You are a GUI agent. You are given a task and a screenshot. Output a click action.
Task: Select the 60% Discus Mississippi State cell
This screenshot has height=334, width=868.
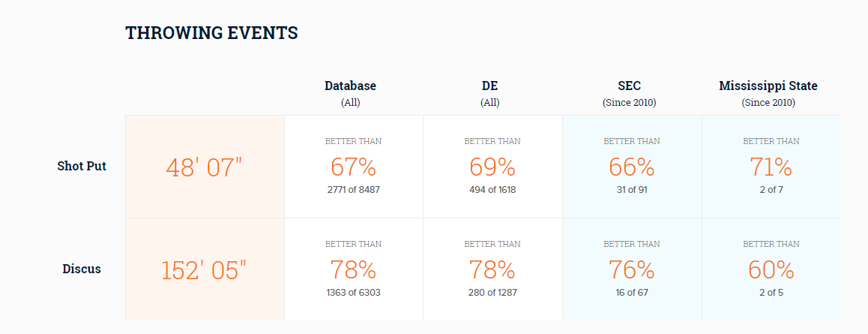[771, 269]
